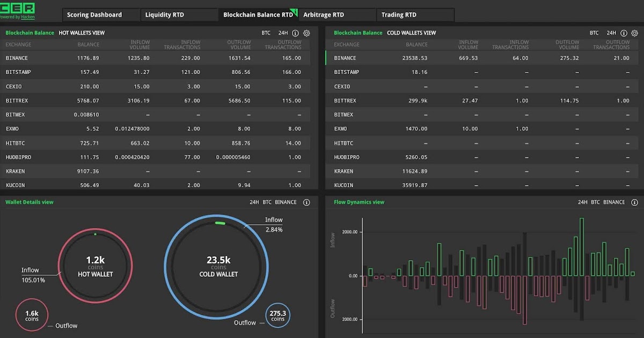Screen dimensions: 644x338
Task: Sort hot wallets by Balance column header
Action: pos(89,45)
